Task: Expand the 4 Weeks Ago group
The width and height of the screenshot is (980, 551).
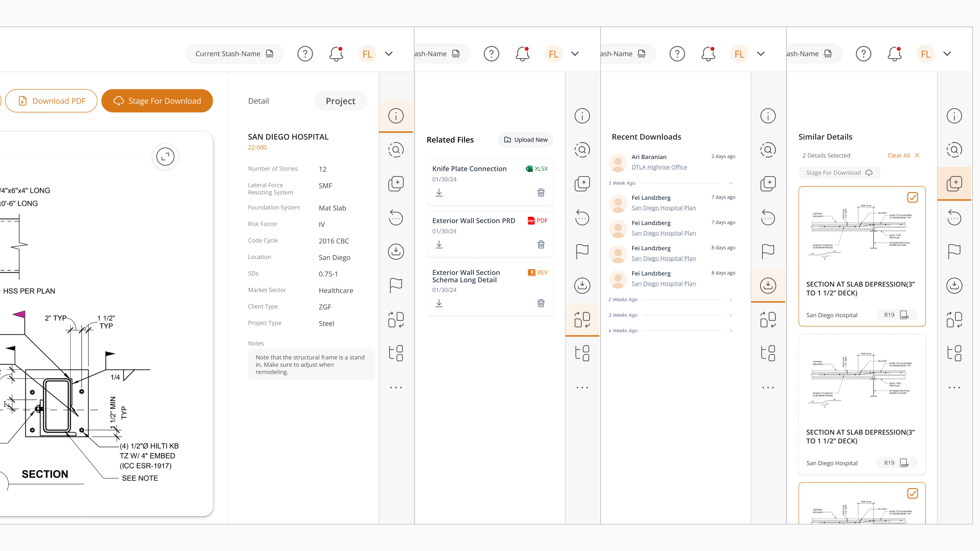Action: [x=730, y=331]
